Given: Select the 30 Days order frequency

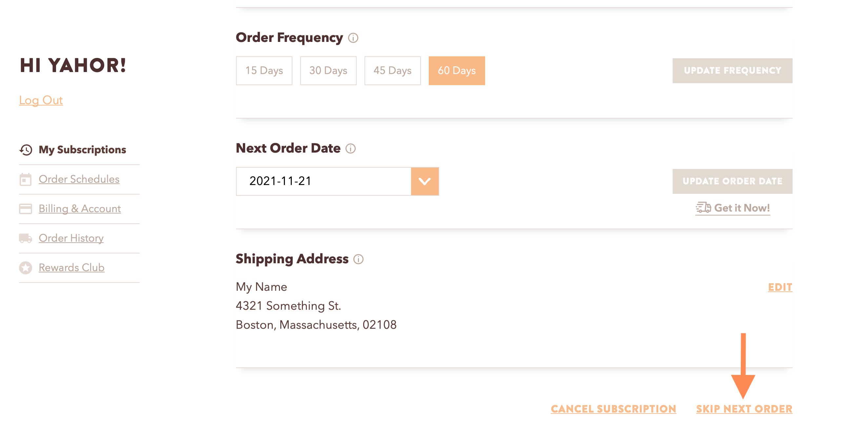Looking at the screenshot, I should (x=328, y=70).
